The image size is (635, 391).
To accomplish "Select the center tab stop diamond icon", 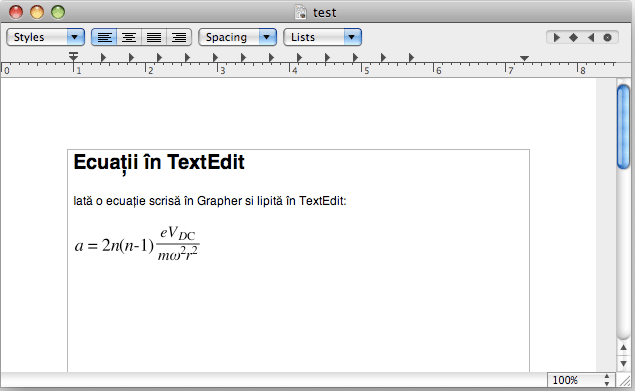I will point(573,38).
